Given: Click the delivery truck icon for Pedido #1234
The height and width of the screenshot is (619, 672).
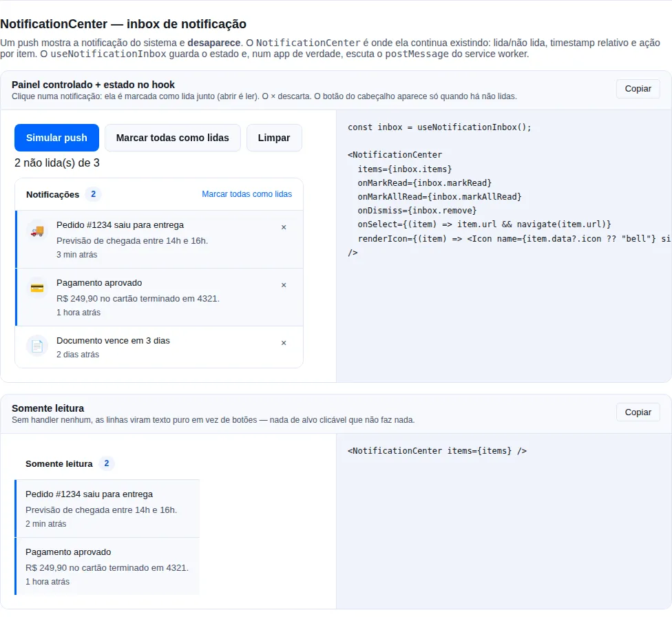Looking at the screenshot, I should (37, 231).
